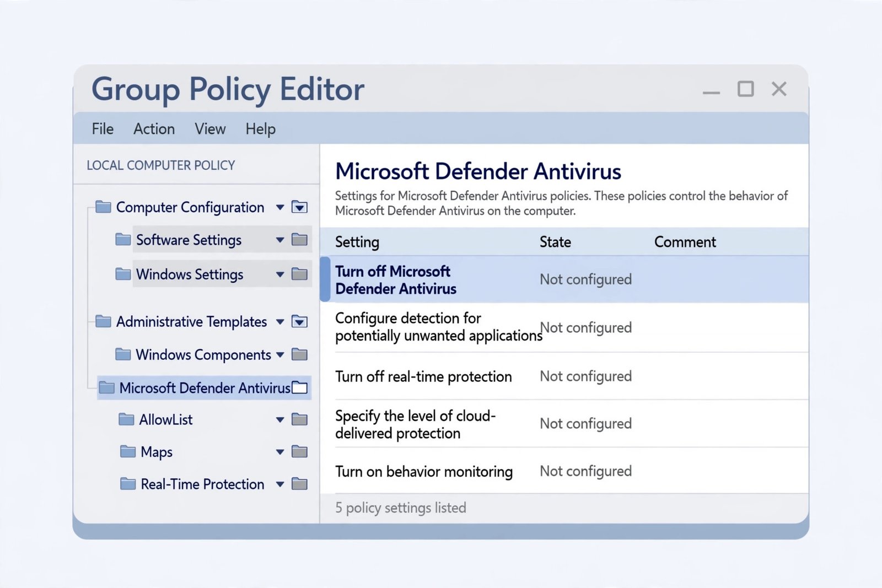Click the right-side folder icon on Real-Time Protection row
The width and height of the screenshot is (882, 588).
(x=299, y=484)
